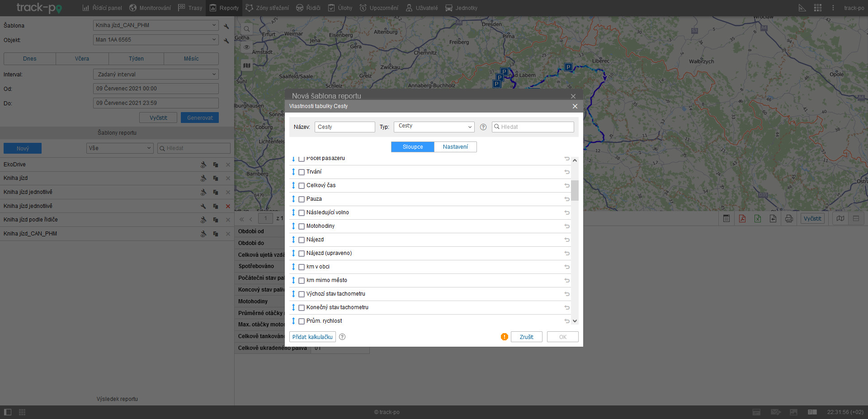Click the Přidat kalkulačku button

point(312,337)
